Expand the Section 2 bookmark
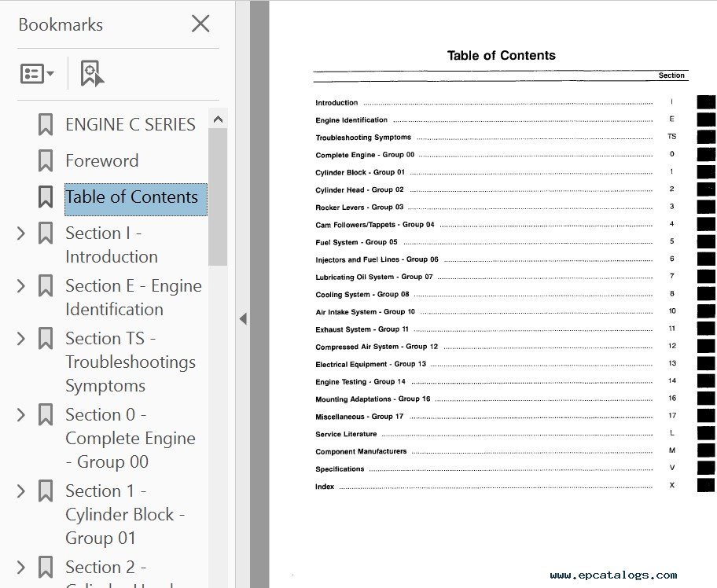The width and height of the screenshot is (717, 588). 21,568
